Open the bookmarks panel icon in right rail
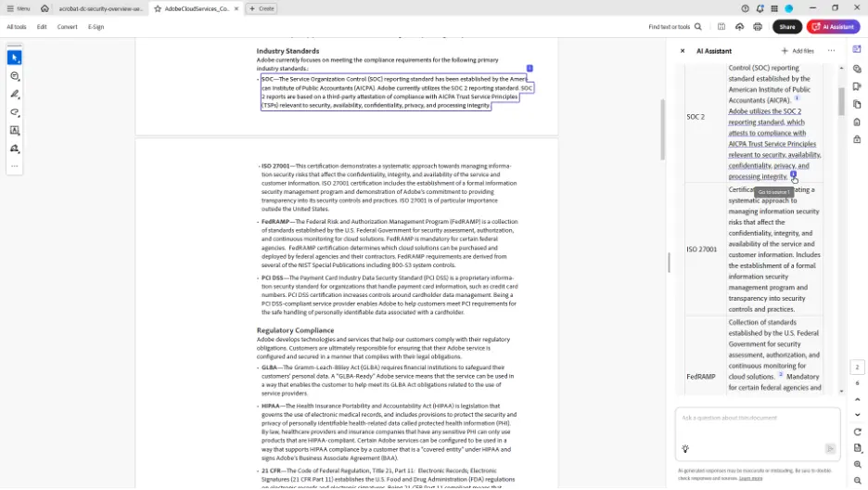This screenshot has width=868, height=490. click(857, 86)
